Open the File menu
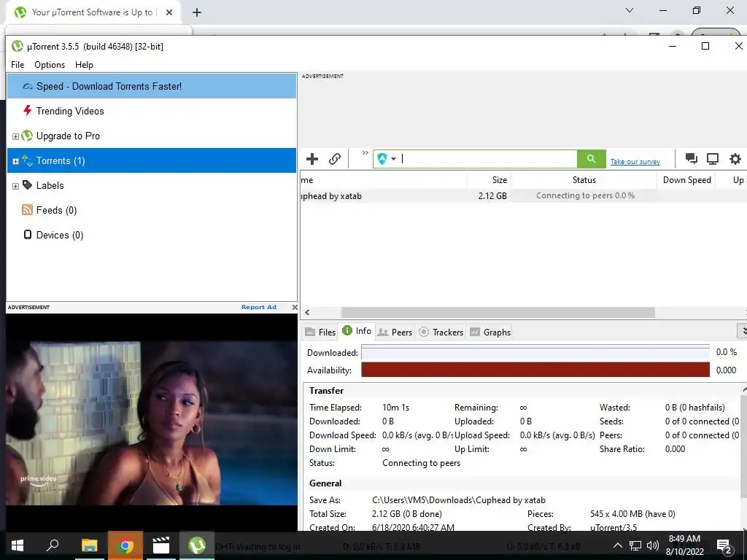Viewport: 747px width, 560px height. pos(18,65)
